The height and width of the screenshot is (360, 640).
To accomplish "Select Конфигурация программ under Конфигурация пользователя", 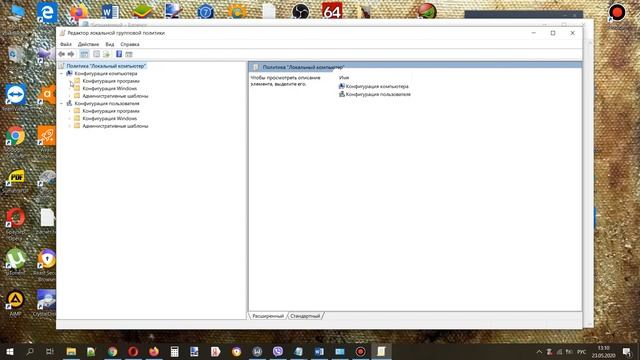I will pos(111,111).
